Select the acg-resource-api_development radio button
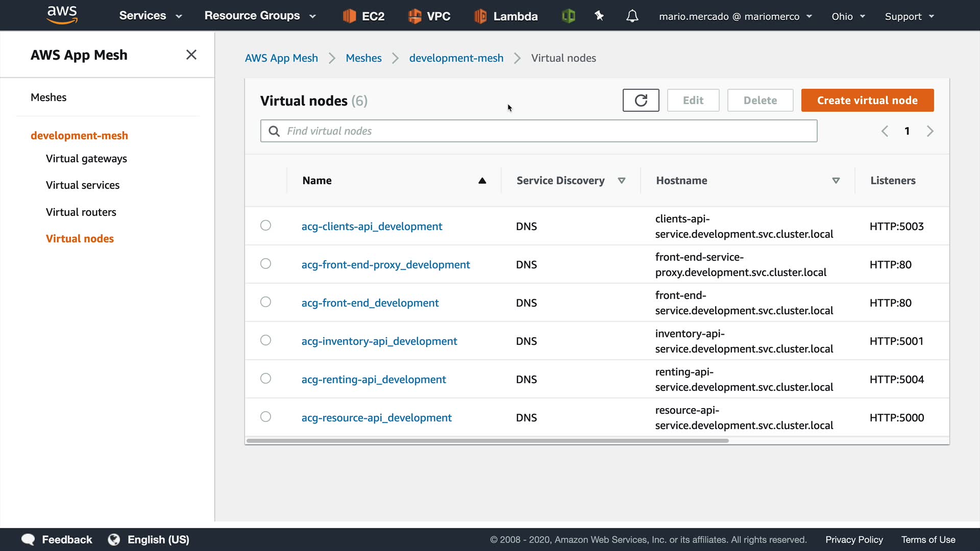The width and height of the screenshot is (980, 551). (265, 417)
